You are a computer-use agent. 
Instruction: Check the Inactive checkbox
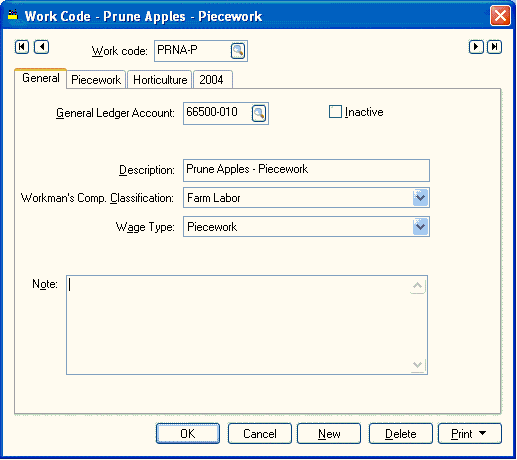tap(335, 112)
